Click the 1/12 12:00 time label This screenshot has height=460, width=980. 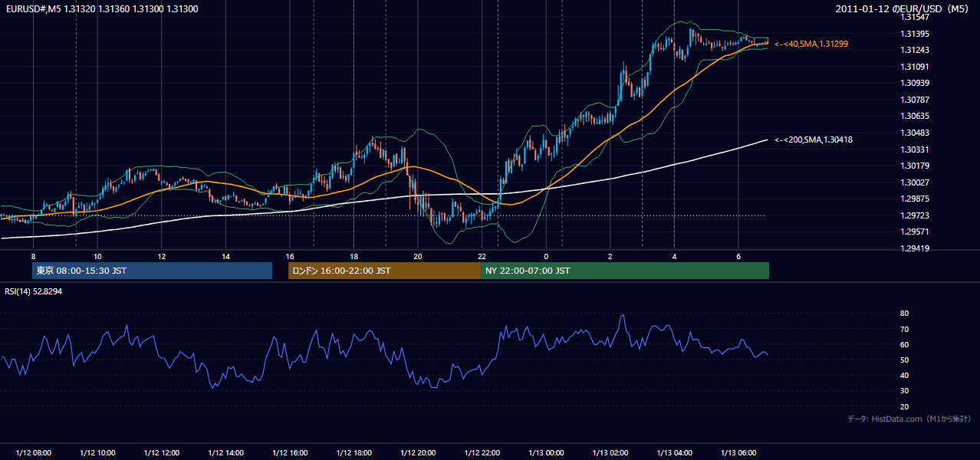(x=162, y=453)
